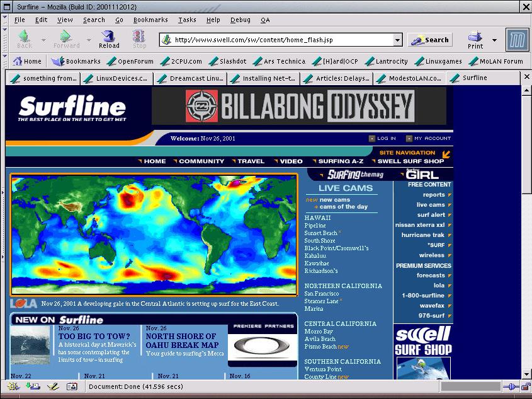The height and width of the screenshot is (399, 532).
Task: Click the MY ACCOUNT link
Action: pos(428,138)
